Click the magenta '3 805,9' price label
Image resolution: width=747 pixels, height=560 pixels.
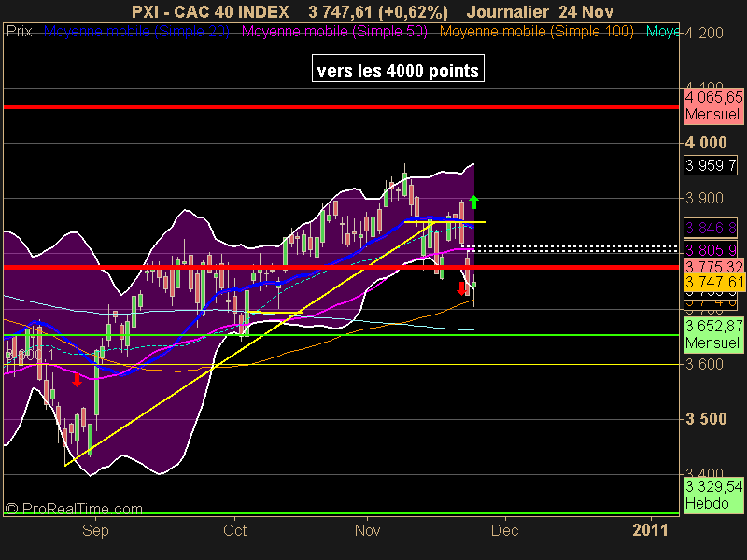(711, 249)
